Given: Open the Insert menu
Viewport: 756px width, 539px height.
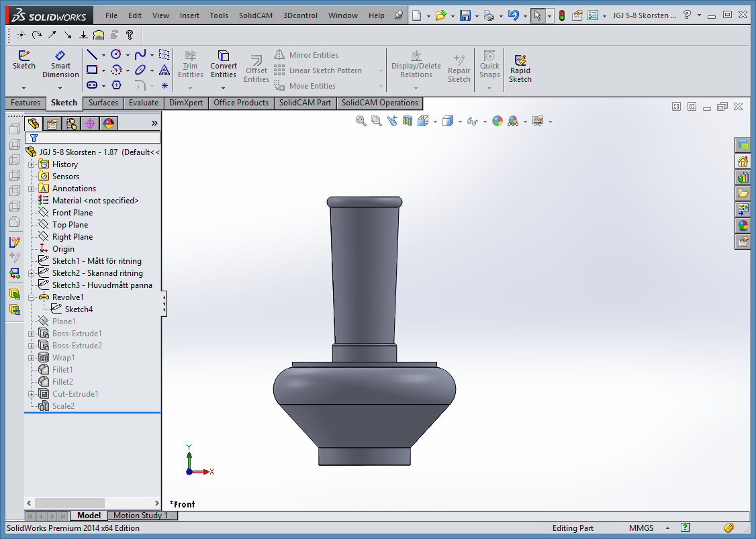Looking at the screenshot, I should [x=189, y=15].
